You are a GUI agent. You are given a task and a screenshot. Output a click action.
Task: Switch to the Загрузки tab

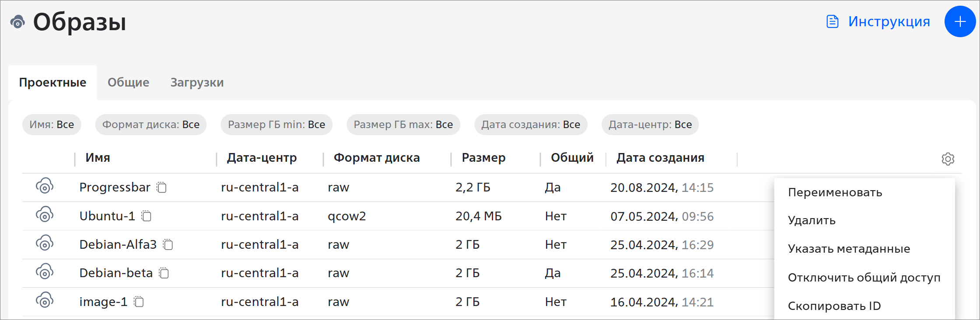coord(197,83)
